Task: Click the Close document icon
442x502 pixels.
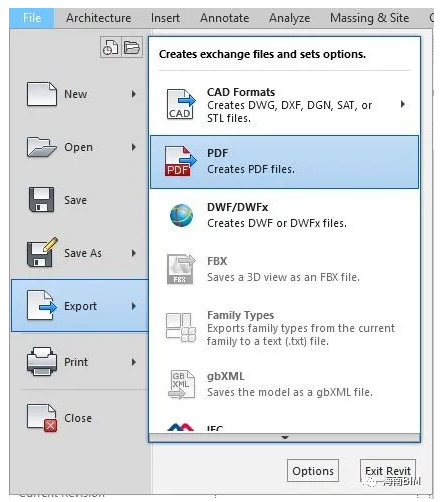Action: tap(42, 418)
